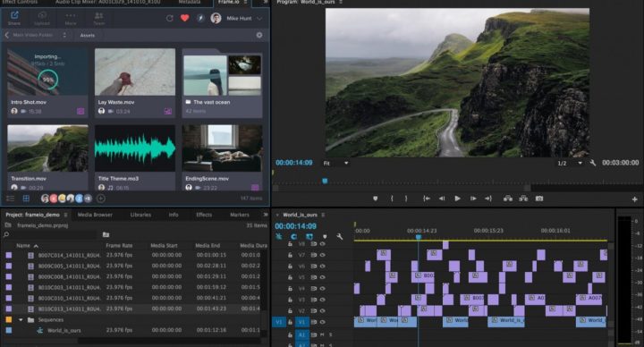Open the 1/2 playback resolution dropdown

pyautogui.click(x=569, y=163)
